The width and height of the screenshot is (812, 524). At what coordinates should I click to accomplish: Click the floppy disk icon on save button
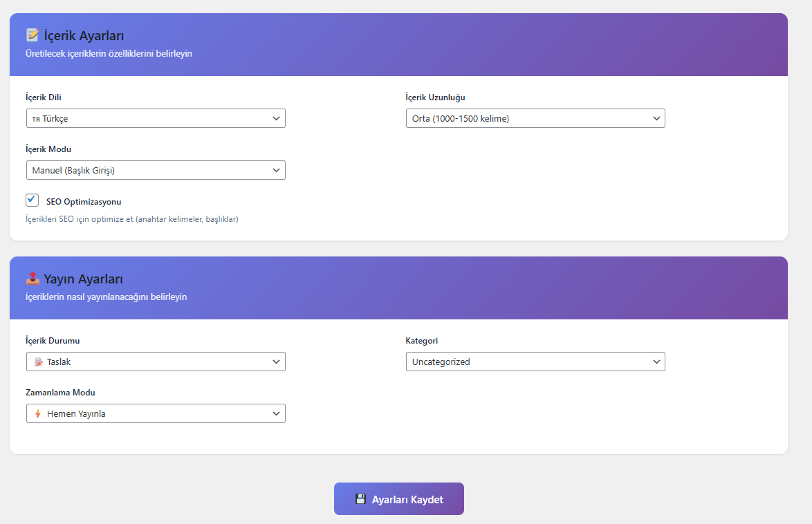(x=360, y=499)
